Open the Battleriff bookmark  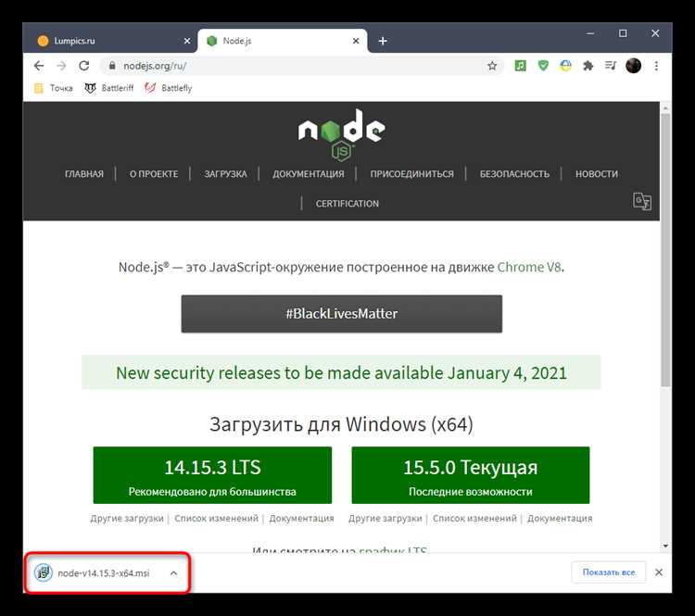point(109,88)
